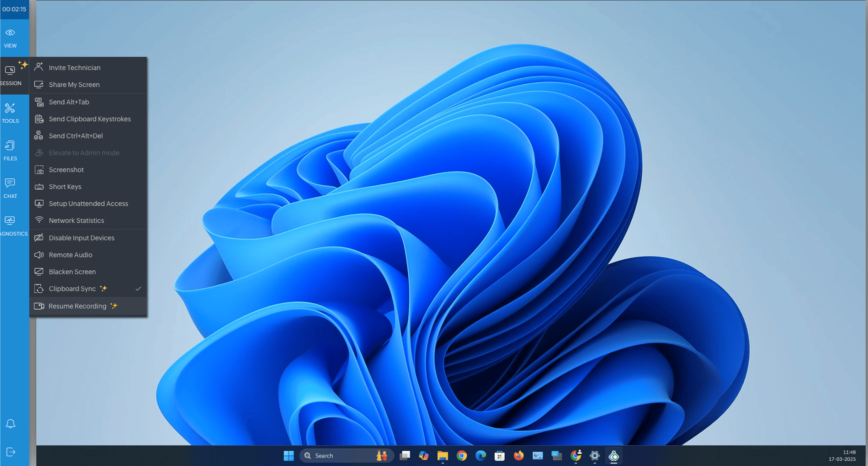868x466 pixels.
Task: Open Short Keys submenu
Action: tap(65, 187)
